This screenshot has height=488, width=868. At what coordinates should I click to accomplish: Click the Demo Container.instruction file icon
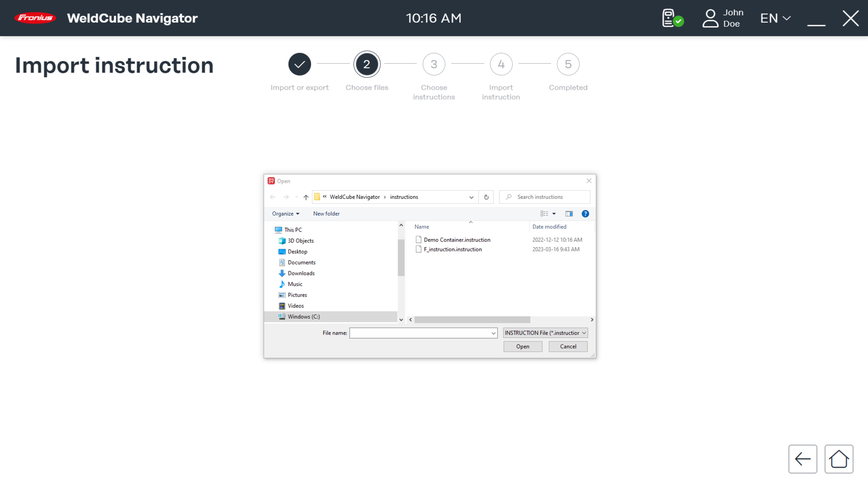418,240
